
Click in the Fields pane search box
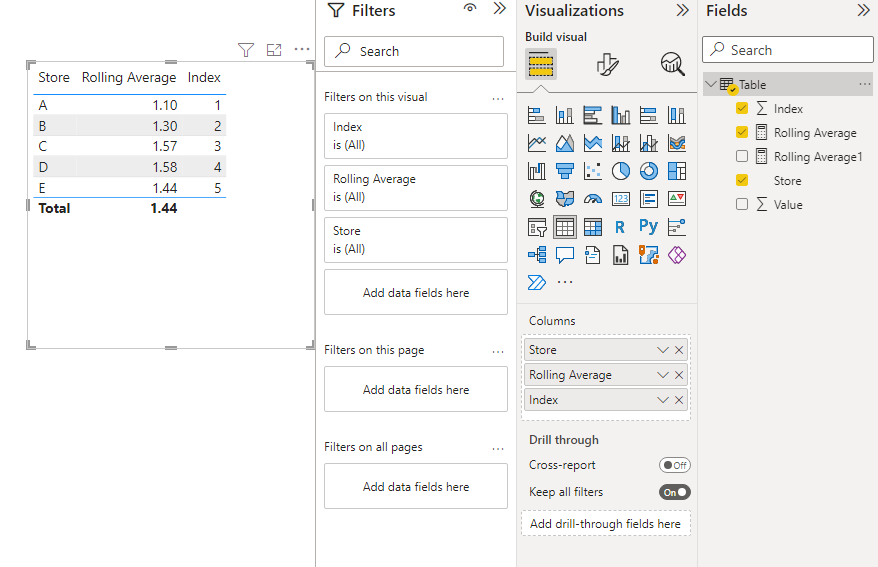pos(787,50)
